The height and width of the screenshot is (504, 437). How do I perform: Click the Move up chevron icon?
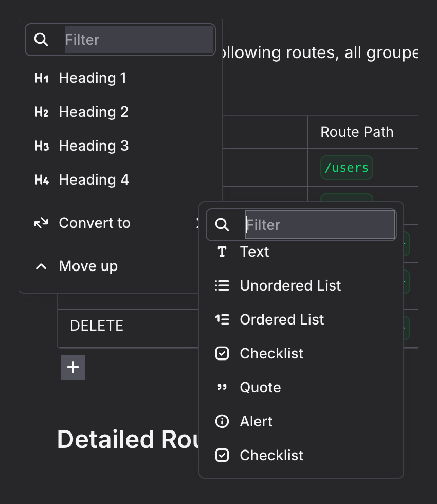click(41, 266)
